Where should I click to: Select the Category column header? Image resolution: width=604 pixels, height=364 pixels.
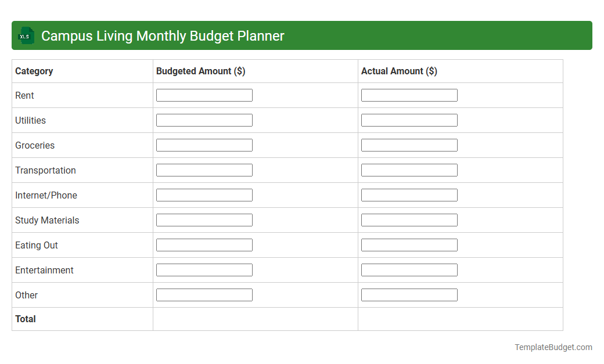[x=34, y=71]
